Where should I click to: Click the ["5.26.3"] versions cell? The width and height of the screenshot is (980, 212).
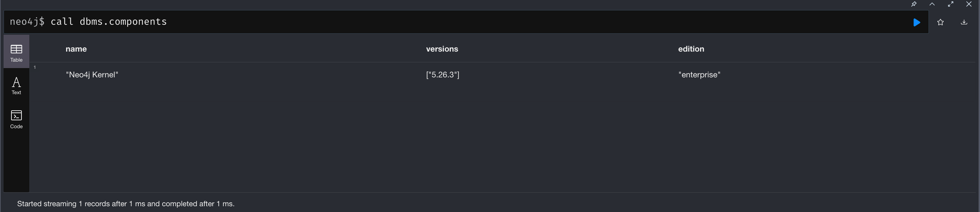(x=442, y=75)
